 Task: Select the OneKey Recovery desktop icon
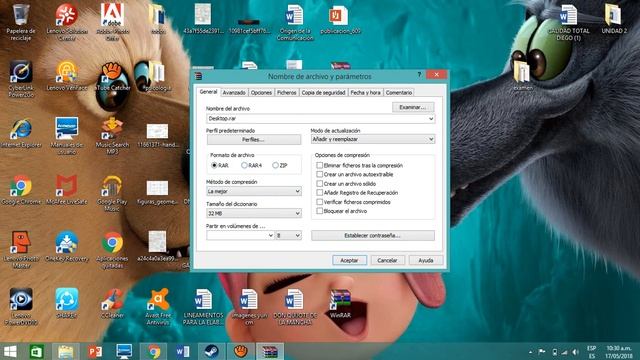pyautogui.click(x=67, y=247)
